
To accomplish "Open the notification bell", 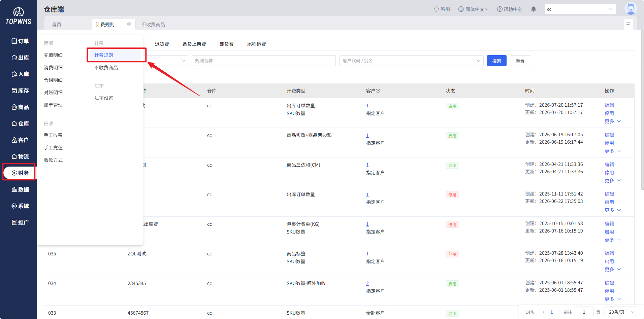I will point(534,9).
